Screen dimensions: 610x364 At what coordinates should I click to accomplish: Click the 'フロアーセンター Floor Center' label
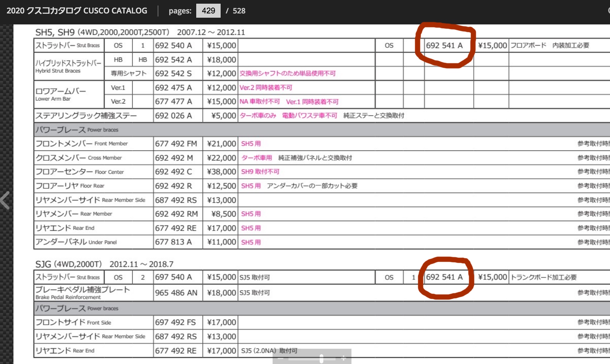[79, 172]
